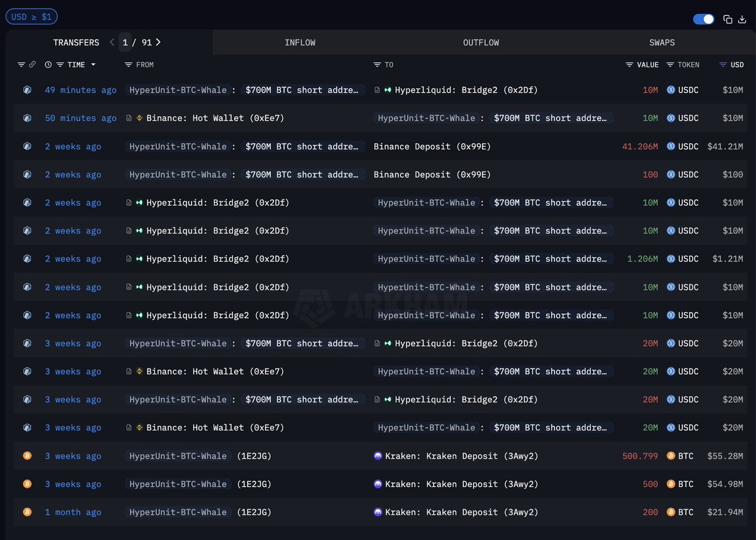Click the 500.799 BTC value
Screen dimensions: 756x540
(640, 456)
